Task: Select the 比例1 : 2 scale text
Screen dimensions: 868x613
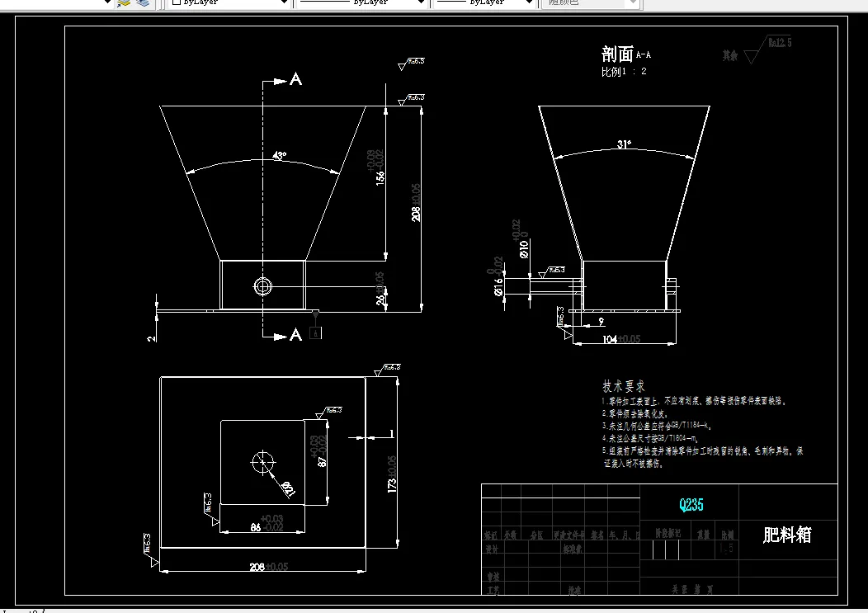Action: coord(624,72)
